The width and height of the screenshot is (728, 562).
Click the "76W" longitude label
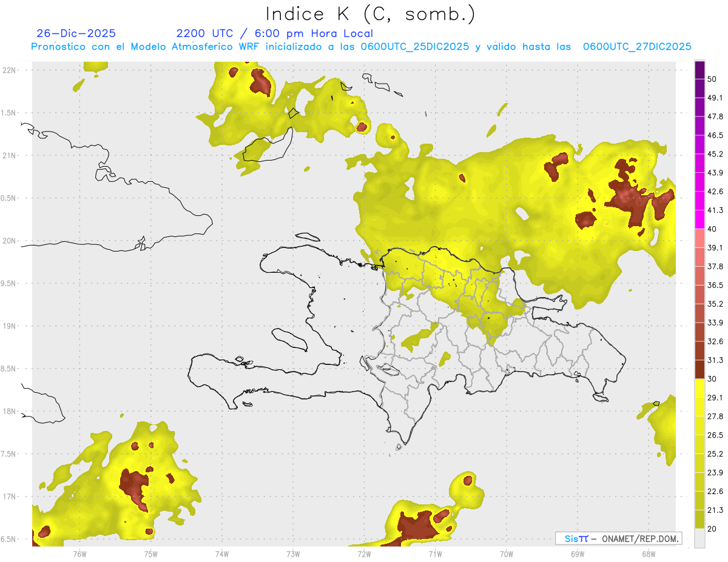point(79,554)
